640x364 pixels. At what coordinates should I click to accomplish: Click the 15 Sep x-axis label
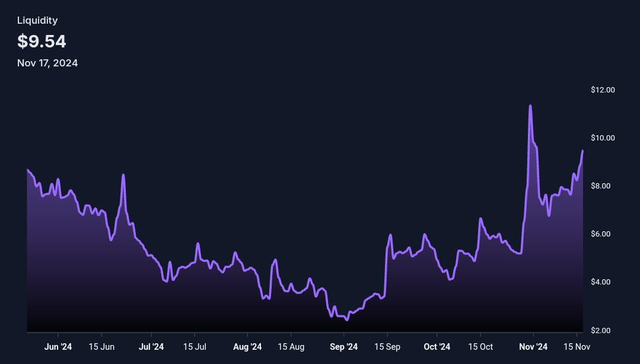click(x=387, y=347)
